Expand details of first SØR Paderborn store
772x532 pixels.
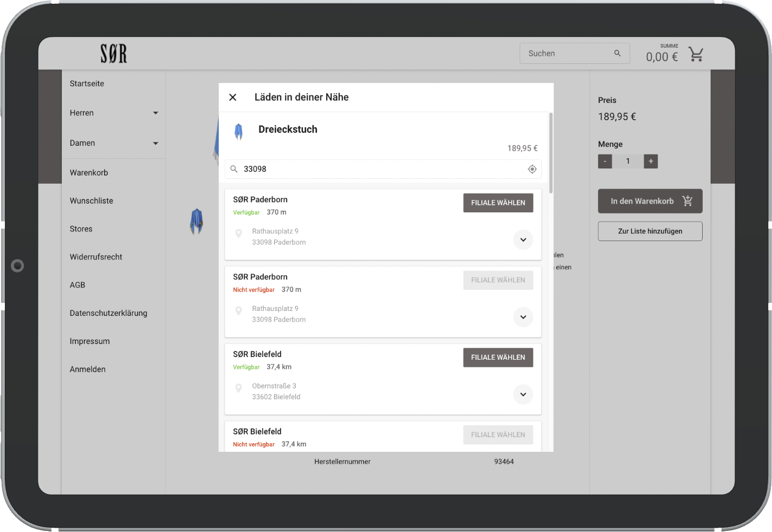pyautogui.click(x=523, y=239)
